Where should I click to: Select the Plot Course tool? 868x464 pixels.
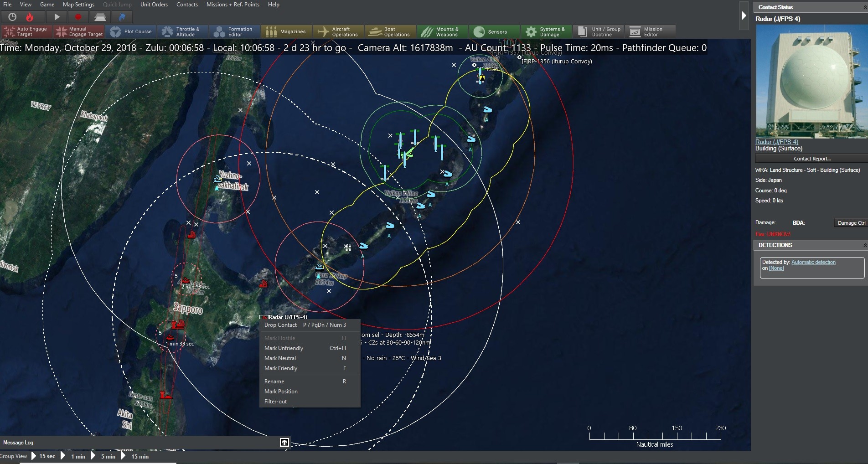coord(131,31)
